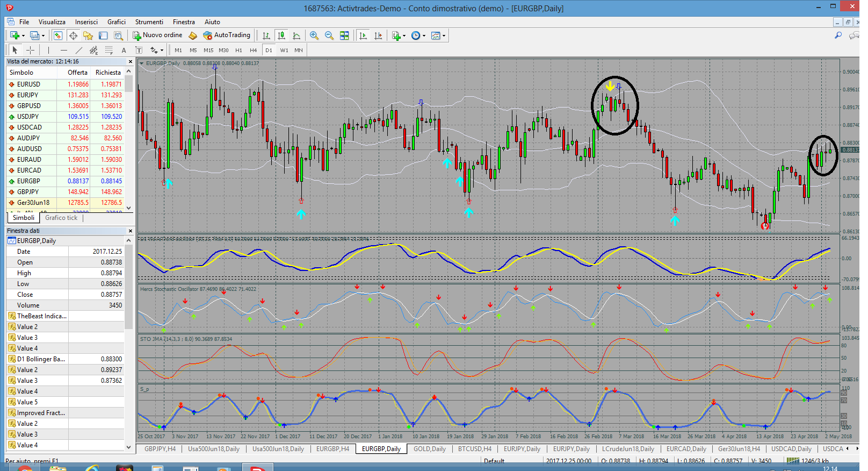868x471 pixels.
Task: Click the Nuovo ordine button
Action: pyautogui.click(x=157, y=35)
